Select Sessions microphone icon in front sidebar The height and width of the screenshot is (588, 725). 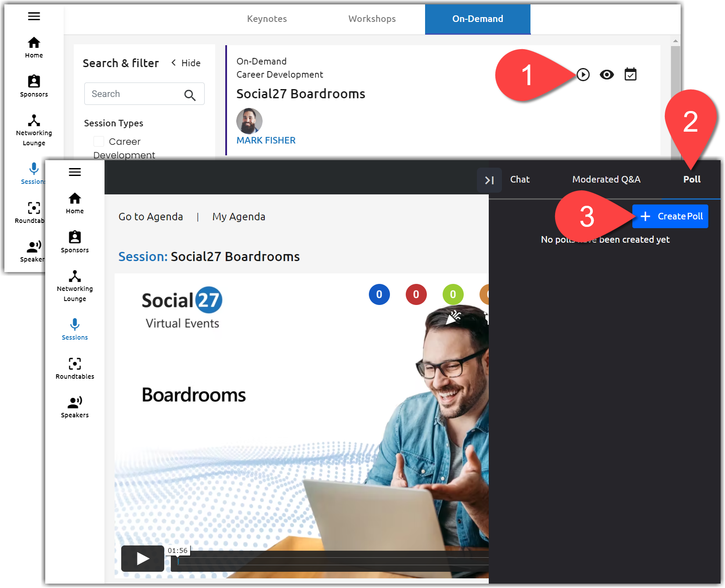[x=75, y=325]
